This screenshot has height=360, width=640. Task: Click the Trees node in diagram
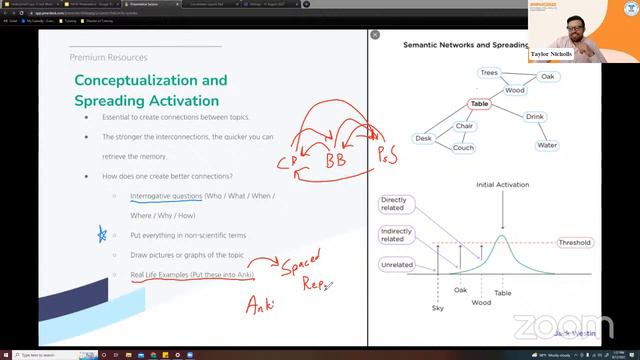(x=489, y=73)
